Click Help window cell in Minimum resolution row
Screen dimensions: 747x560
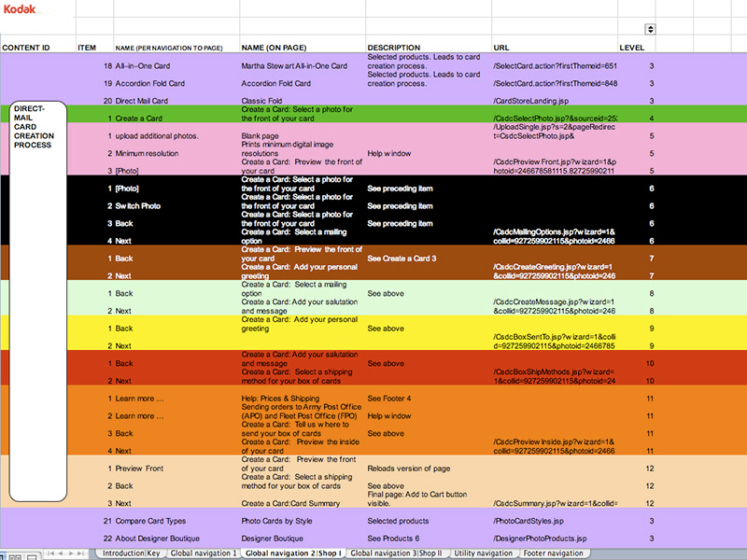tap(388, 153)
